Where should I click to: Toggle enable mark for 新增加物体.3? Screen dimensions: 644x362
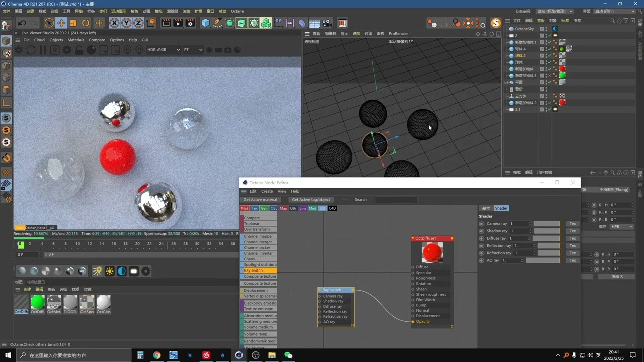click(x=550, y=76)
